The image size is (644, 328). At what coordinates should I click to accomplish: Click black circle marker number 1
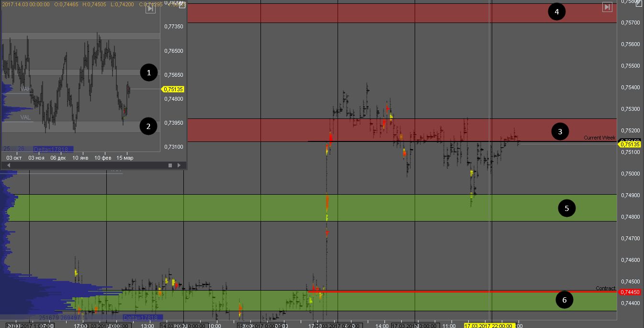(149, 73)
